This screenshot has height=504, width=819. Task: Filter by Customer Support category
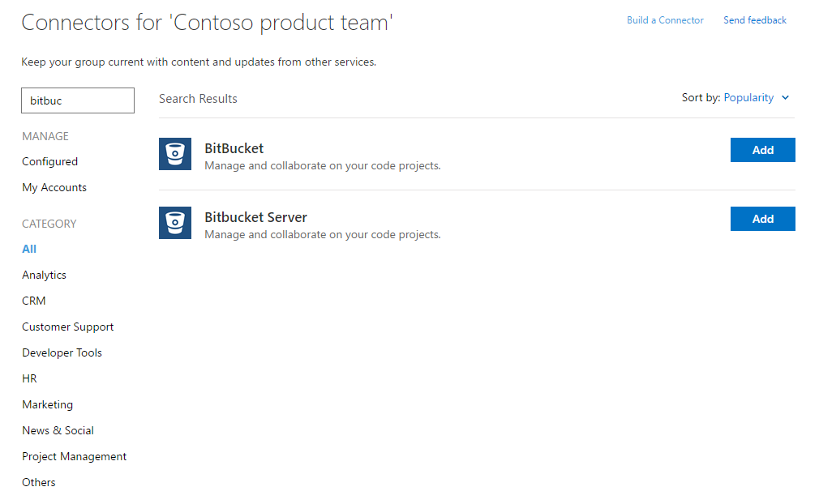tap(68, 327)
